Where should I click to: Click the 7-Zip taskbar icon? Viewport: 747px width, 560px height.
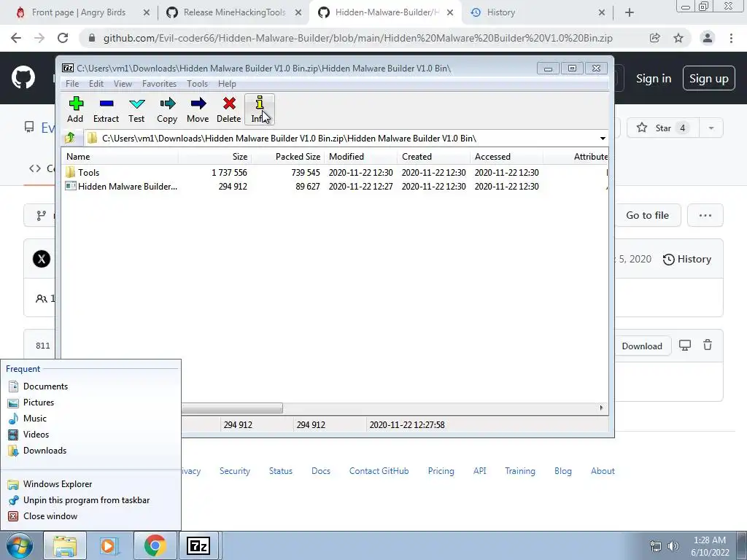pyautogui.click(x=198, y=545)
